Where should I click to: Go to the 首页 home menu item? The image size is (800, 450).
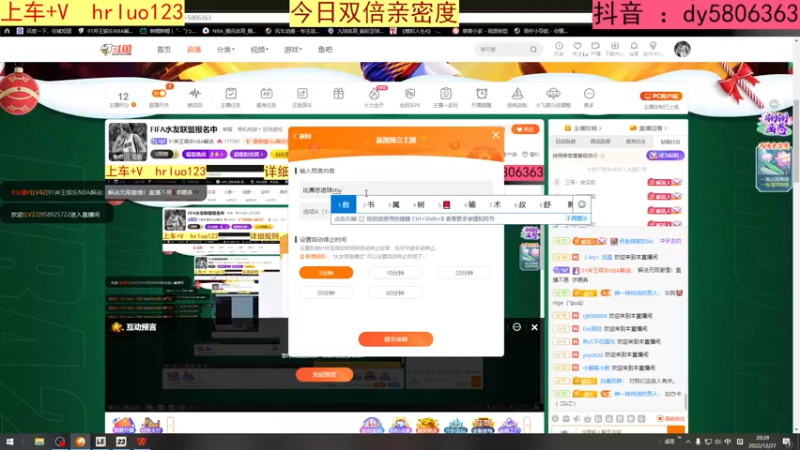(164, 49)
